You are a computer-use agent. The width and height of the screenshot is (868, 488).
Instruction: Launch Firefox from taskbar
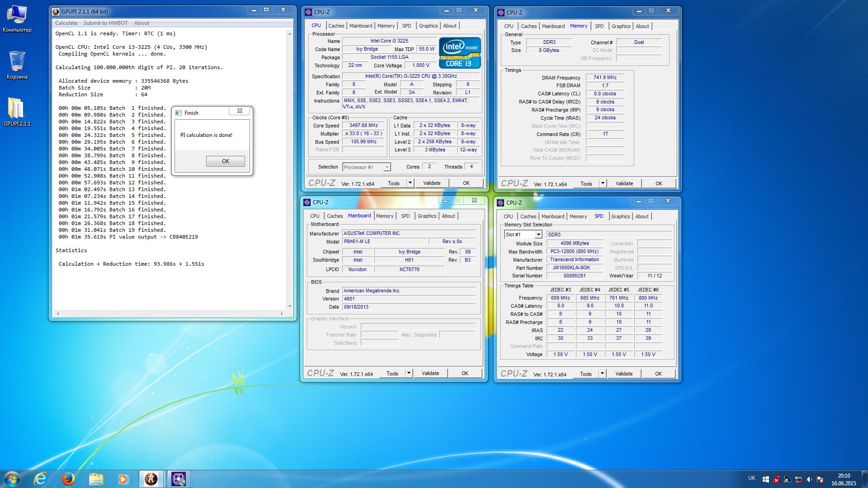click(x=68, y=479)
